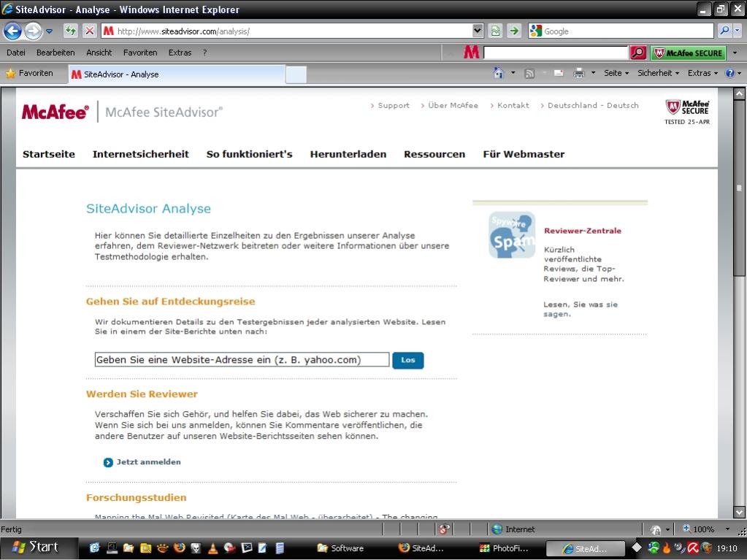
Task: Click the McAfee SECURE tested badge
Action: click(x=687, y=112)
